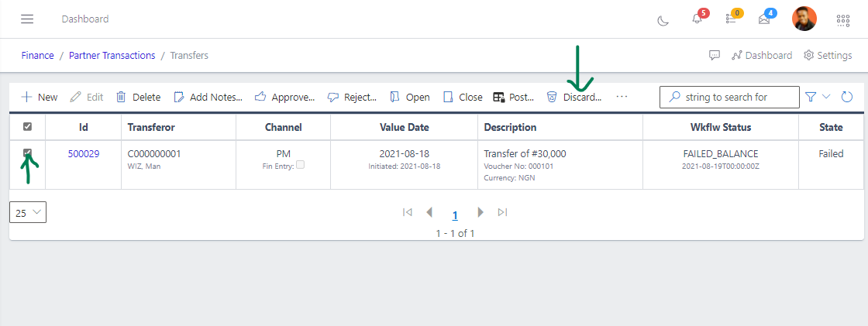The image size is (868, 326).
Task: Navigate to Finance breadcrumb
Action: pyautogui.click(x=37, y=56)
